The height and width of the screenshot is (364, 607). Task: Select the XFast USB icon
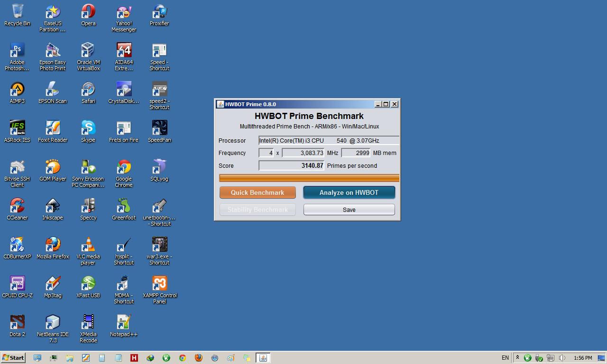[x=88, y=287]
